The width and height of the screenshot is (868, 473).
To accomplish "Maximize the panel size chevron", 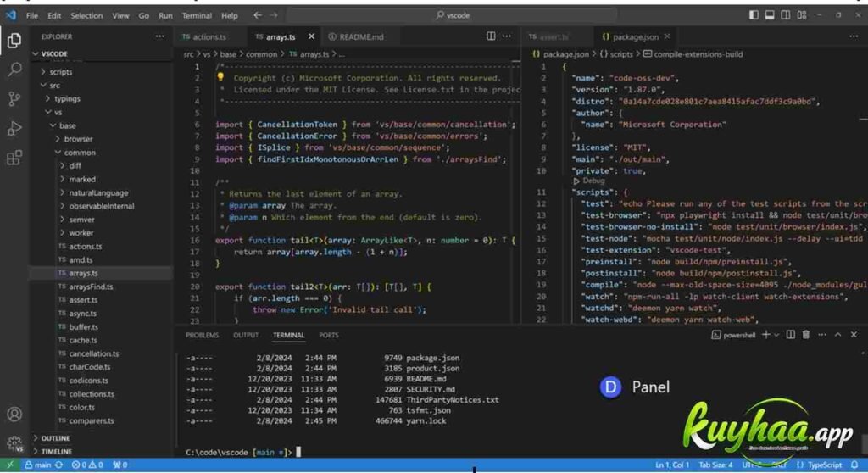I will [x=837, y=335].
